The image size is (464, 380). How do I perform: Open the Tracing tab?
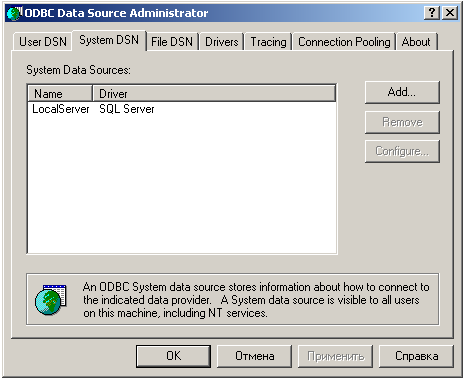click(268, 42)
